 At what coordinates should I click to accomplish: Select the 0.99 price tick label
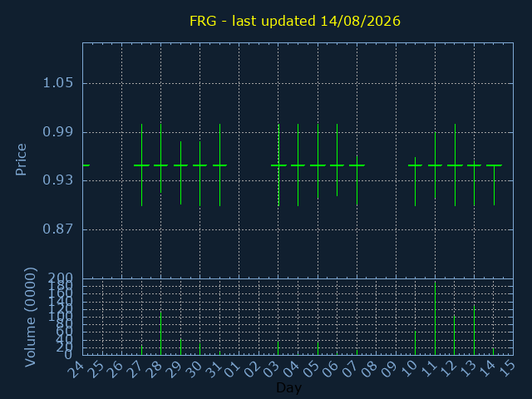click(x=57, y=132)
